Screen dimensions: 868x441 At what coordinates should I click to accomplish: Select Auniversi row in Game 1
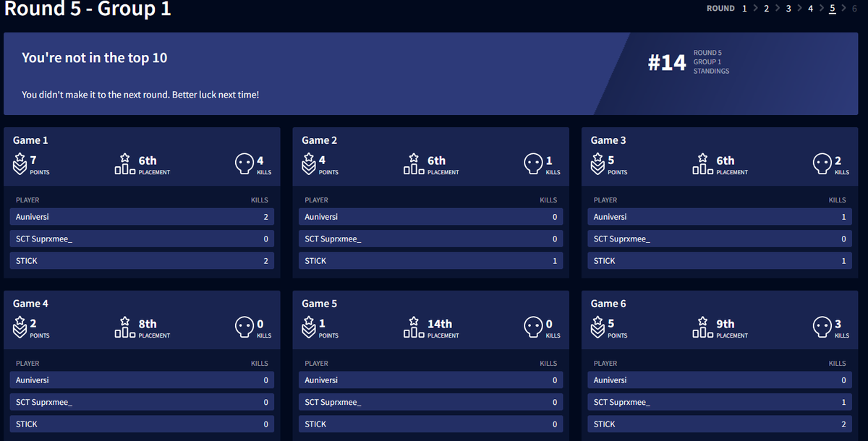(x=142, y=217)
